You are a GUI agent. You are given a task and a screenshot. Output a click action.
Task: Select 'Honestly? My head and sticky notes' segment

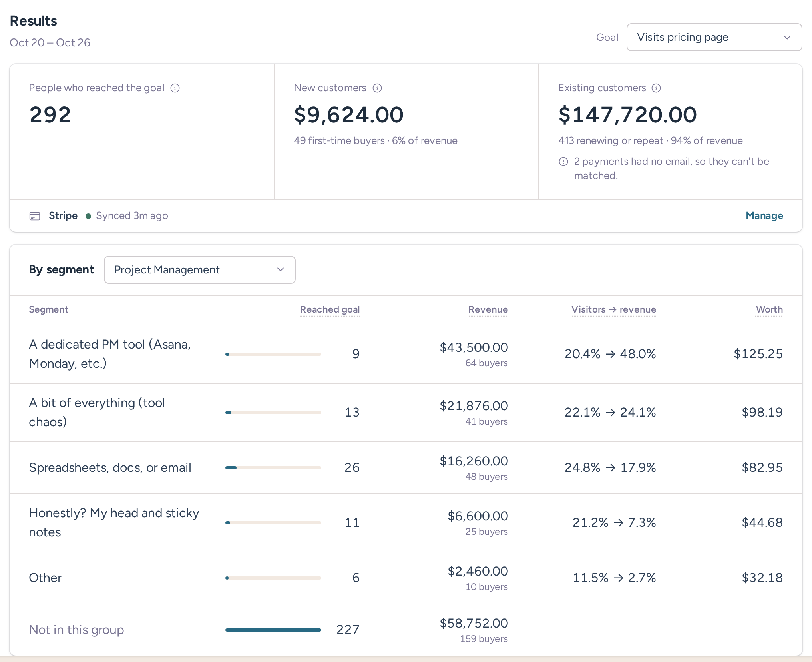(x=114, y=522)
